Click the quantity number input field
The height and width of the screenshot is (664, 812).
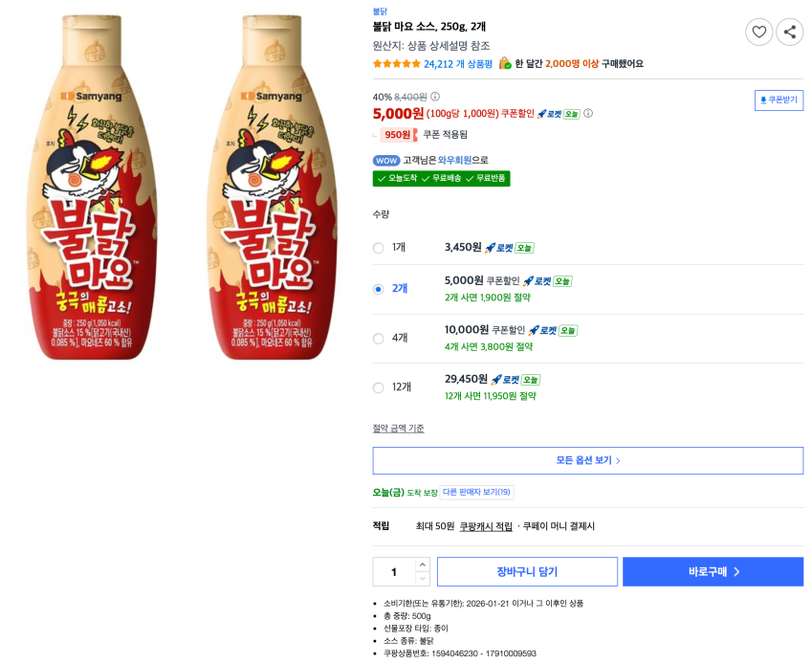(394, 571)
